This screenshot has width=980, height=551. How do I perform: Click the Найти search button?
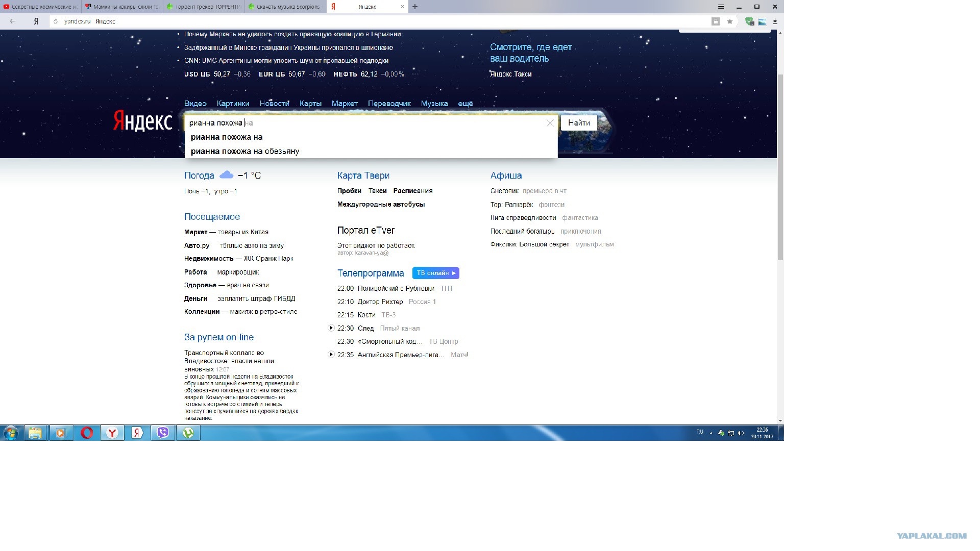pyautogui.click(x=579, y=123)
